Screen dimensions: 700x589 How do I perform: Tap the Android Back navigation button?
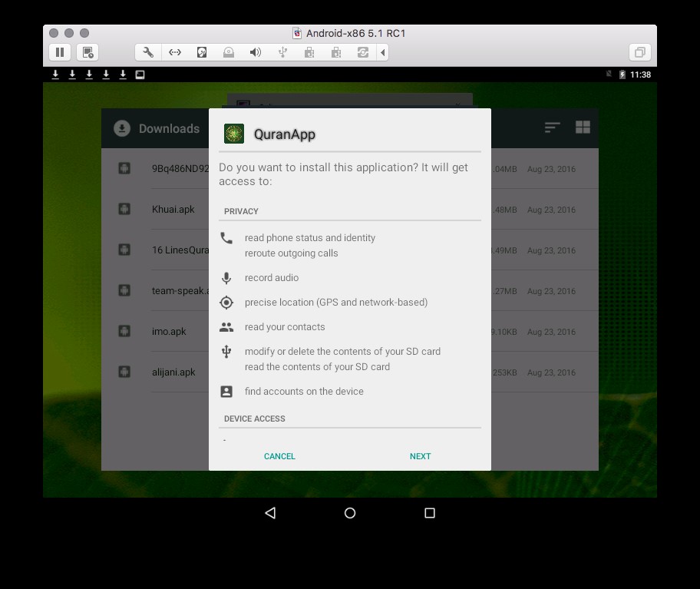[270, 513]
